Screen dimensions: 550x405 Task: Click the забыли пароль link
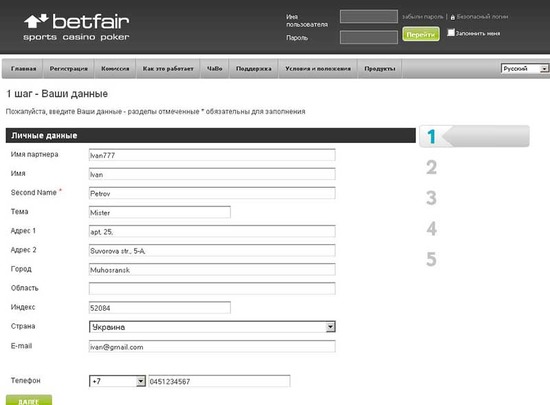tap(423, 17)
